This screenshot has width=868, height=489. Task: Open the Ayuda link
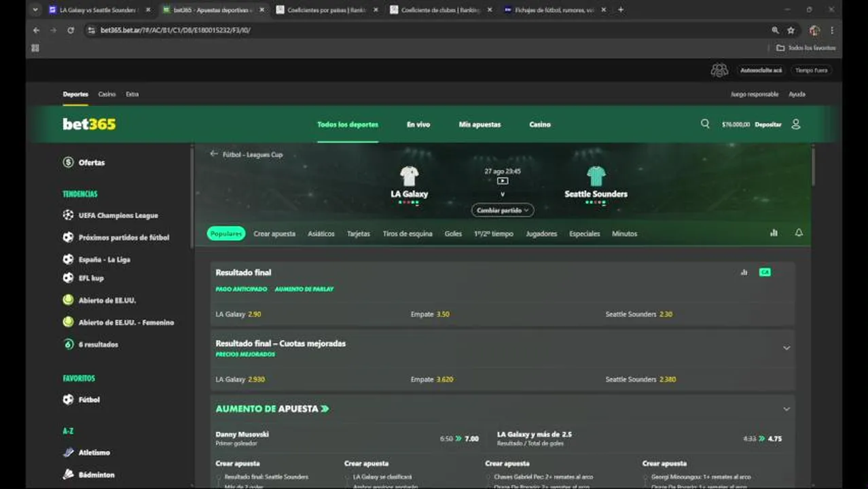(797, 94)
